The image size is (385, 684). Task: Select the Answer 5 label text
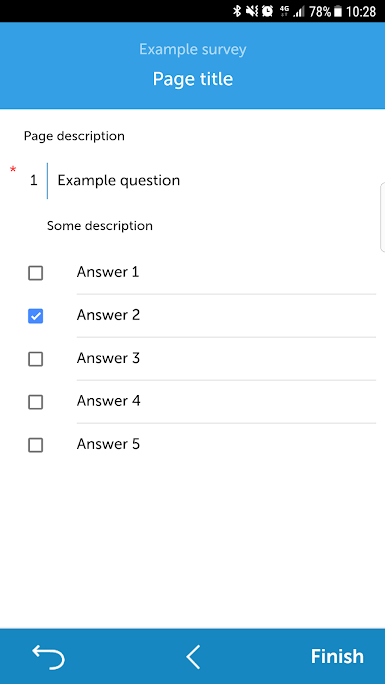click(108, 444)
